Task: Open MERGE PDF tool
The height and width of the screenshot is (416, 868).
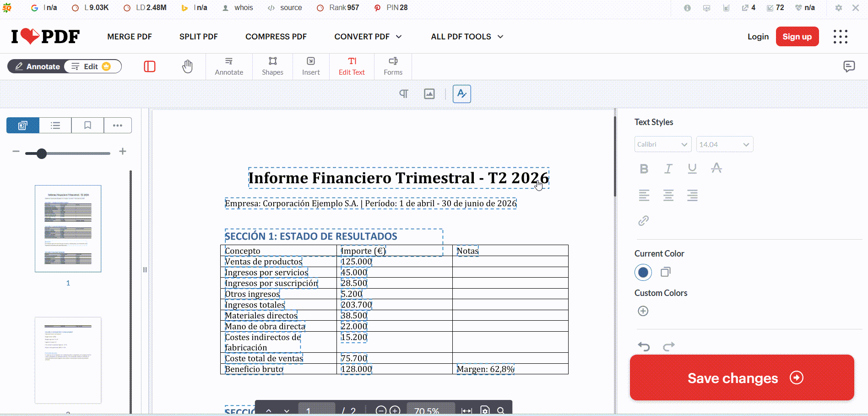Action: tap(130, 37)
